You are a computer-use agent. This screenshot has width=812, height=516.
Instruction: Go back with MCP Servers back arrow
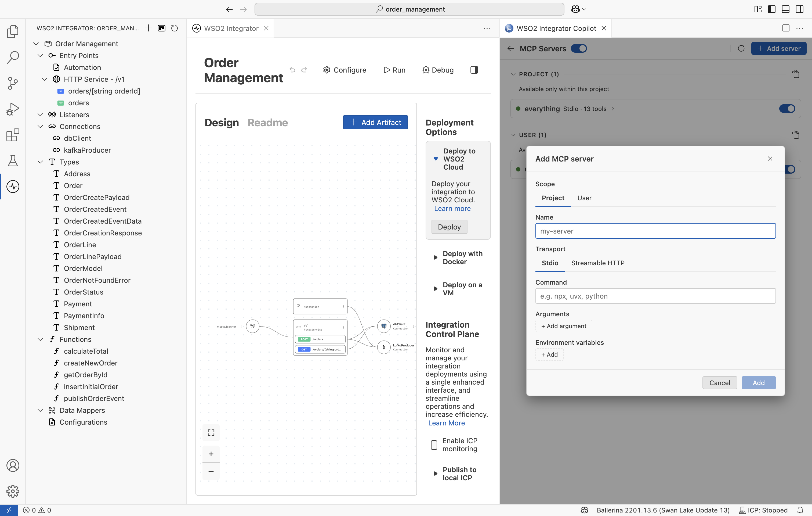pos(510,48)
